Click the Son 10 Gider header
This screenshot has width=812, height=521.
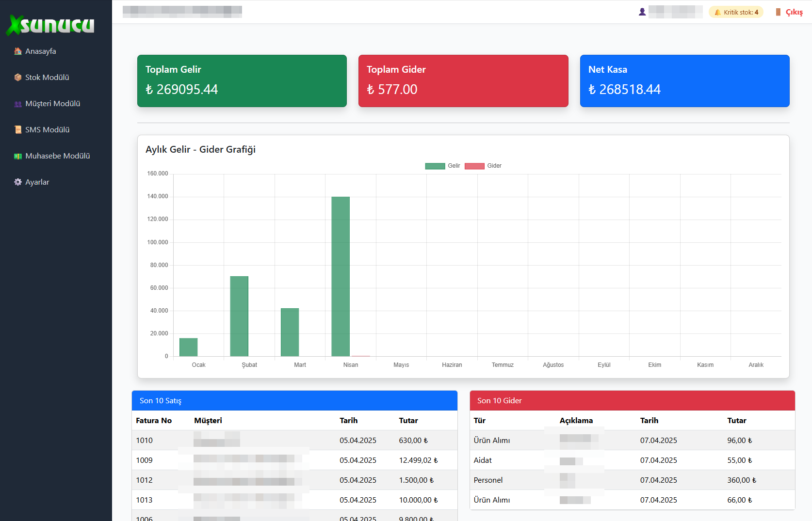pos(633,401)
